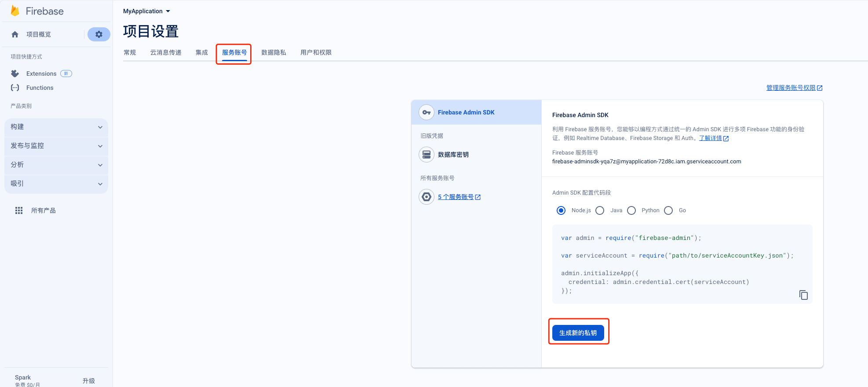
Task: Select the Go radio button
Action: (x=668, y=210)
